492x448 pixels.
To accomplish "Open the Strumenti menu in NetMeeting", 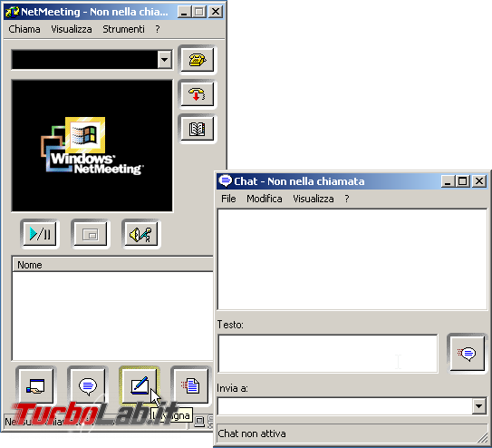I will [123, 29].
